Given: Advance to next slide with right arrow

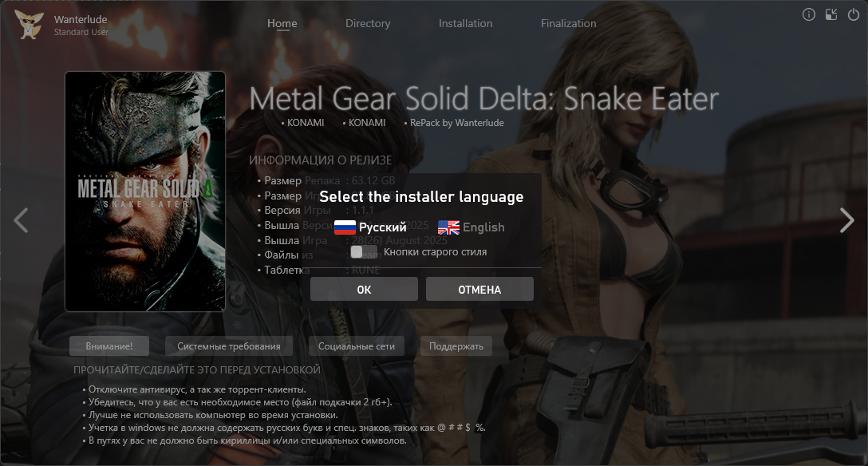Looking at the screenshot, I should pyautogui.click(x=847, y=220).
